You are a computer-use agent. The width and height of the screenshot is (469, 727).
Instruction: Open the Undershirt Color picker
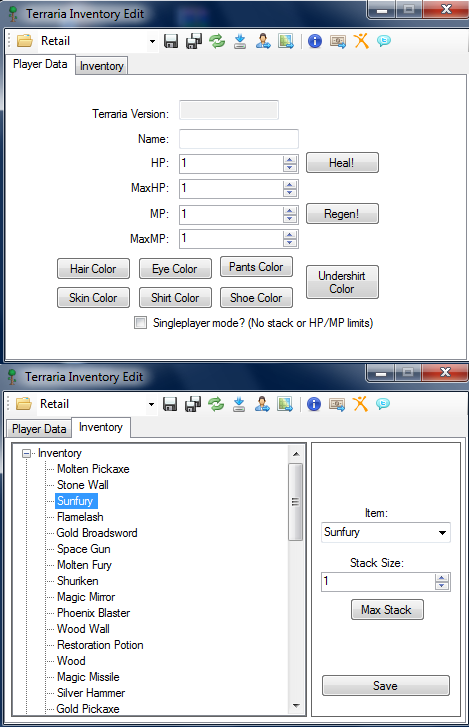(x=342, y=282)
